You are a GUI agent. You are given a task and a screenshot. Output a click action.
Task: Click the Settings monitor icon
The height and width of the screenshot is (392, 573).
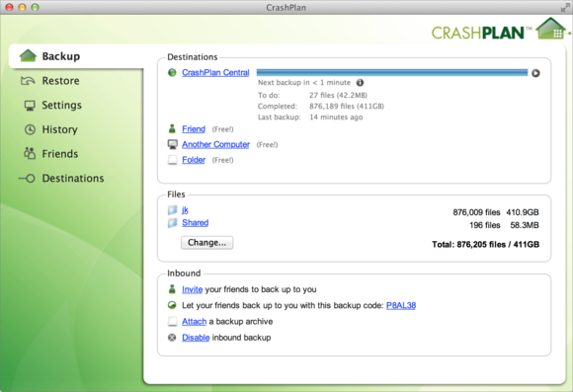click(x=30, y=106)
